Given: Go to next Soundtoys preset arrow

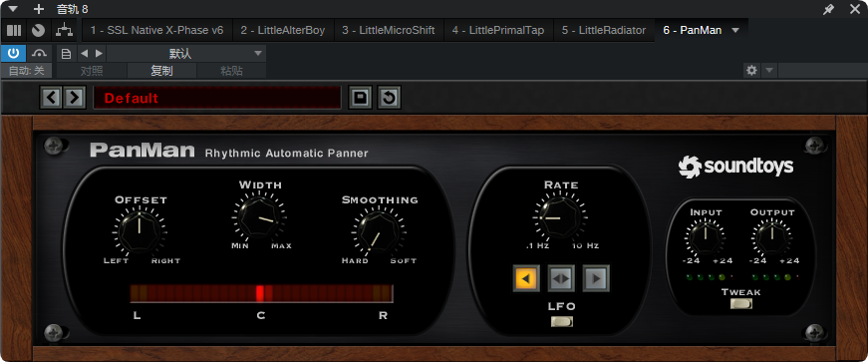Looking at the screenshot, I should pos(74,98).
